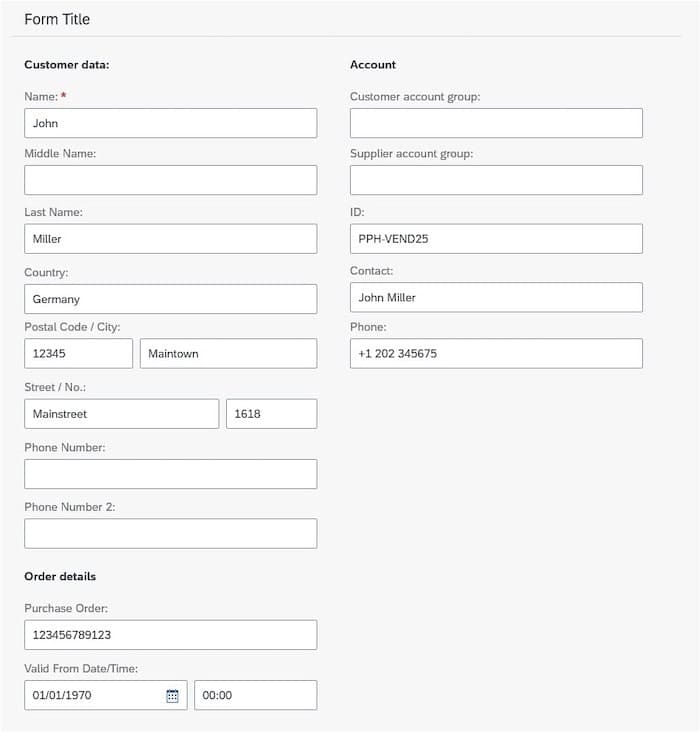Click the Supplier account group: label
700x732 pixels.
(411, 154)
